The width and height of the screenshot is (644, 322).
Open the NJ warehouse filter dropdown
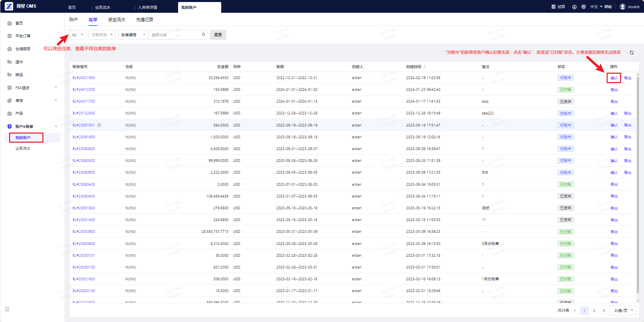click(x=78, y=35)
